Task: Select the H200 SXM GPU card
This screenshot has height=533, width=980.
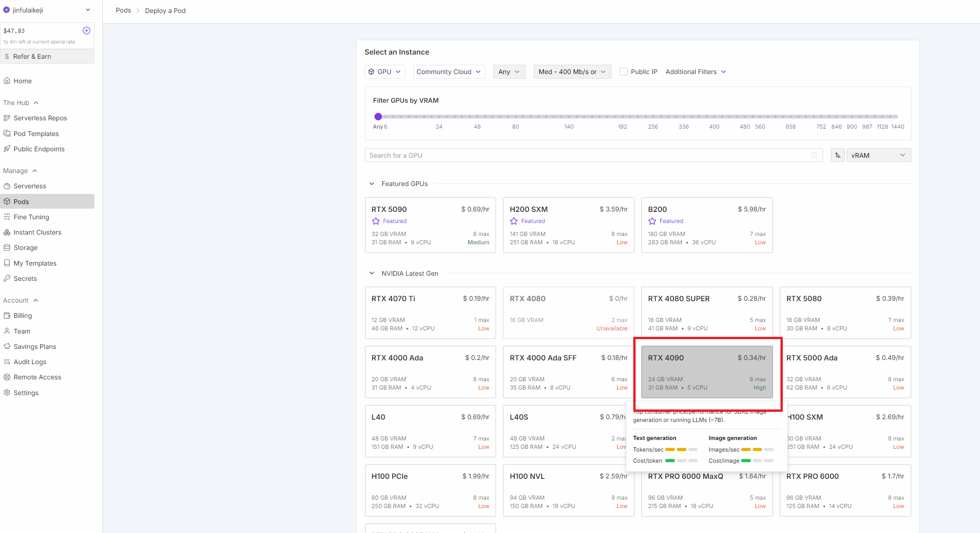Action: pyautogui.click(x=568, y=225)
